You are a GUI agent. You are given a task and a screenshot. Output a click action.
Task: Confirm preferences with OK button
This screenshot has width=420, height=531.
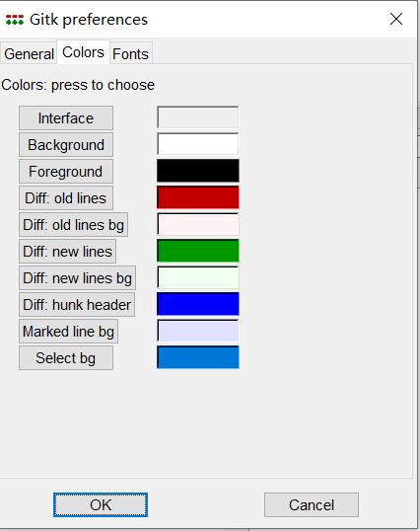[x=101, y=505]
